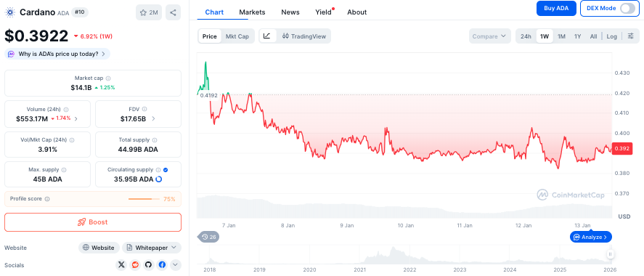Switch to the Markets tab
The image size is (644, 276).
click(252, 12)
